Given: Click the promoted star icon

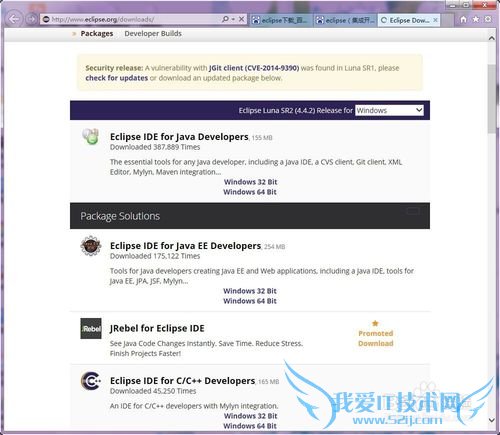Looking at the screenshot, I should click(x=375, y=323).
